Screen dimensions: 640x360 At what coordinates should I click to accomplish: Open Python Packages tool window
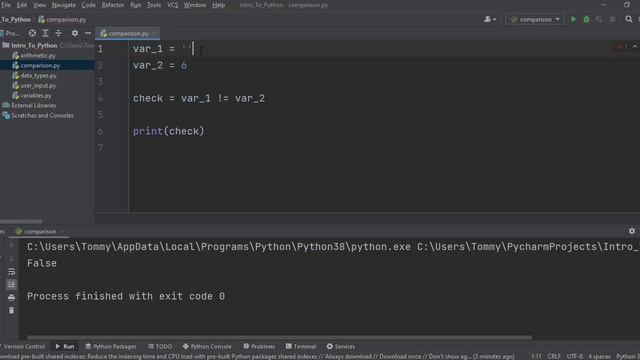pos(111,346)
